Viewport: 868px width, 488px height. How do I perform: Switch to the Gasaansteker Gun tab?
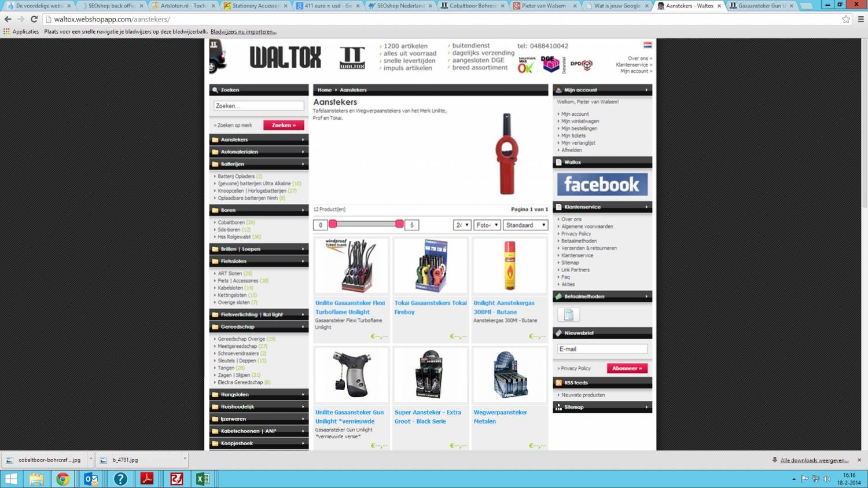[762, 6]
